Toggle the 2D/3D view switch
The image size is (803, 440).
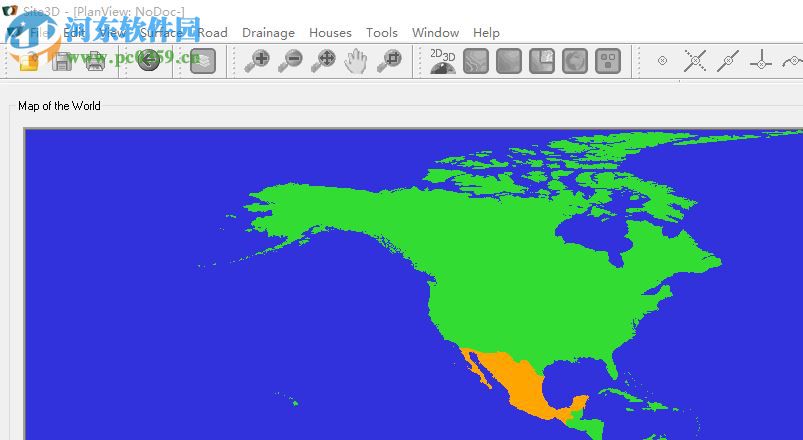pos(442,61)
